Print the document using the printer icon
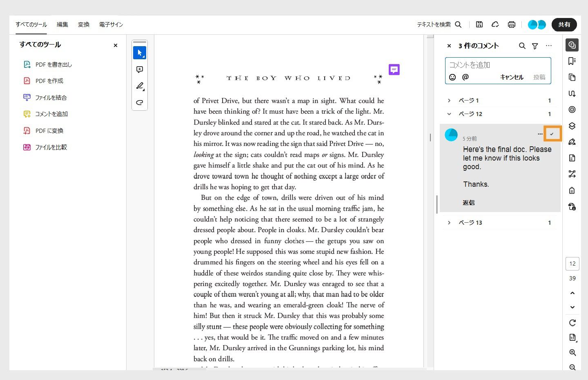 pos(512,25)
